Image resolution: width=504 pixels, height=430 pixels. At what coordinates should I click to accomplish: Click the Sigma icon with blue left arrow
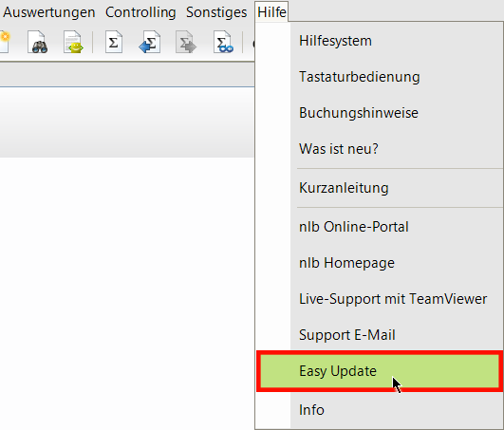click(x=150, y=42)
